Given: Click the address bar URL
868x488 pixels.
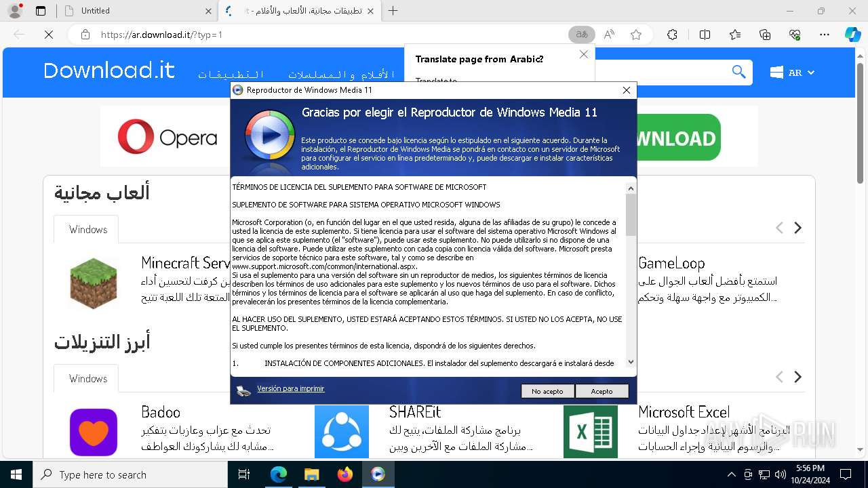Looking at the screenshot, I should tap(162, 35).
